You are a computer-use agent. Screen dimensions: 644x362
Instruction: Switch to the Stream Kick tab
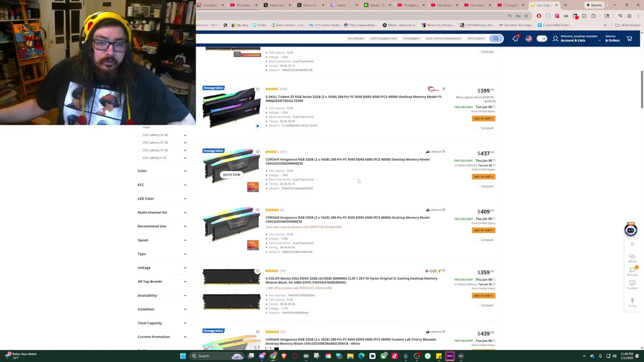coord(376,5)
